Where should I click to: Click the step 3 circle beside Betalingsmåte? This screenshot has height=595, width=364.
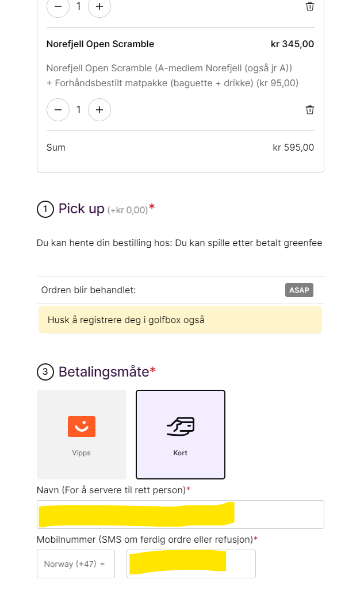coord(45,373)
